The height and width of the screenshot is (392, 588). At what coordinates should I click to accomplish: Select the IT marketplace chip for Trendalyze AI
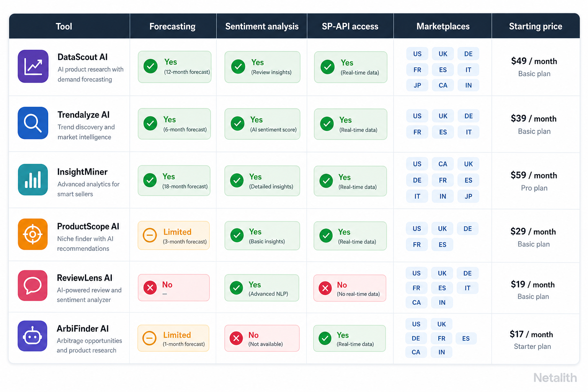pyautogui.click(x=469, y=132)
